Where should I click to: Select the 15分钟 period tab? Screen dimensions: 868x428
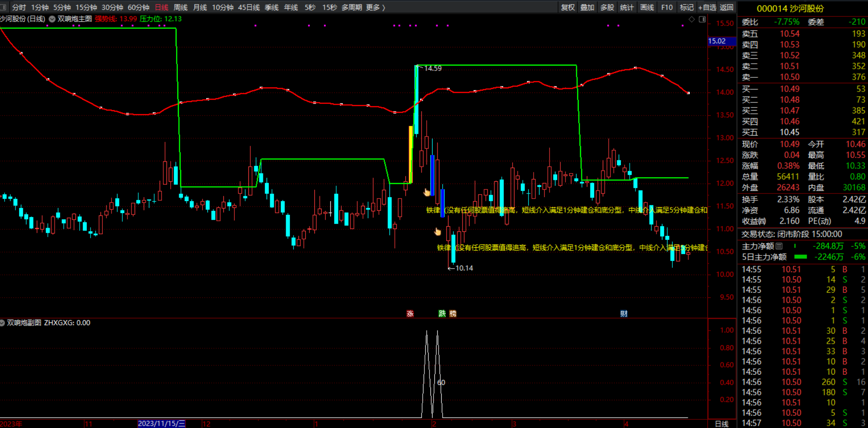point(86,7)
